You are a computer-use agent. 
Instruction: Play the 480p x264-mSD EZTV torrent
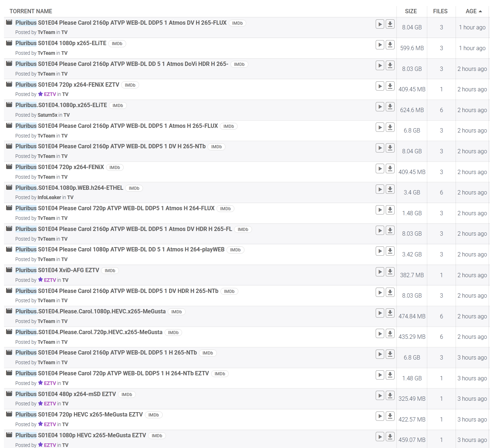point(380,395)
